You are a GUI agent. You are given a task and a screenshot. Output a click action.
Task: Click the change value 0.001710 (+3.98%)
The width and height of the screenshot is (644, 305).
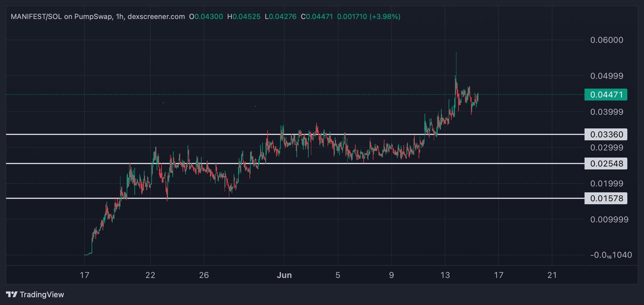coord(368,17)
